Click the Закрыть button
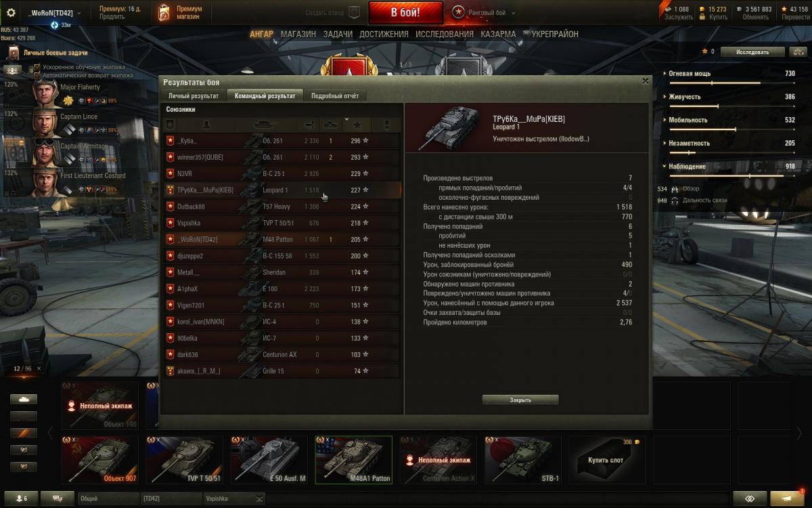The width and height of the screenshot is (812, 508). point(520,400)
